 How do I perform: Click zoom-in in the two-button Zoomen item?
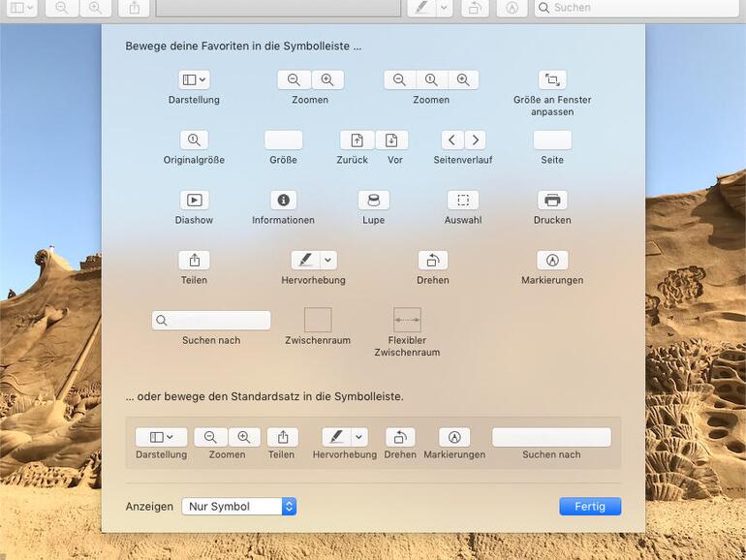(327, 80)
